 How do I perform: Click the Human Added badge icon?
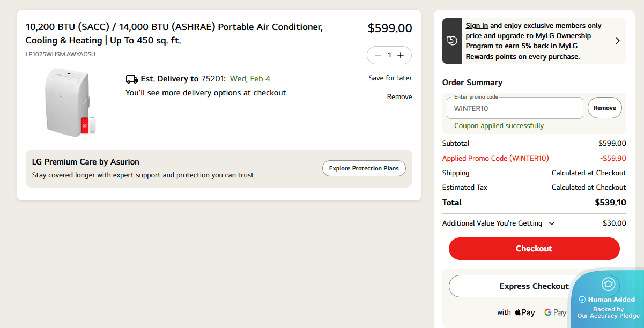pos(608,284)
